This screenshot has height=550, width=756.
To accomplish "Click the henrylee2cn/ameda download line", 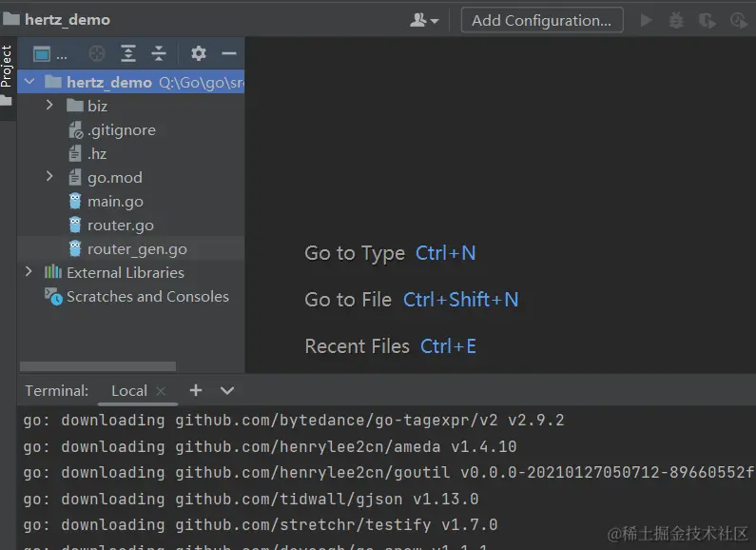I will [270, 446].
